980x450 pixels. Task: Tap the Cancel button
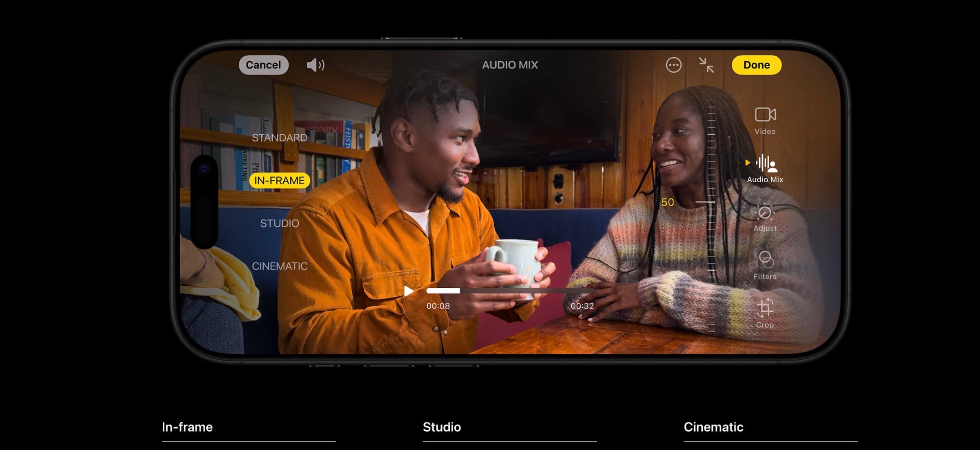[x=263, y=65]
